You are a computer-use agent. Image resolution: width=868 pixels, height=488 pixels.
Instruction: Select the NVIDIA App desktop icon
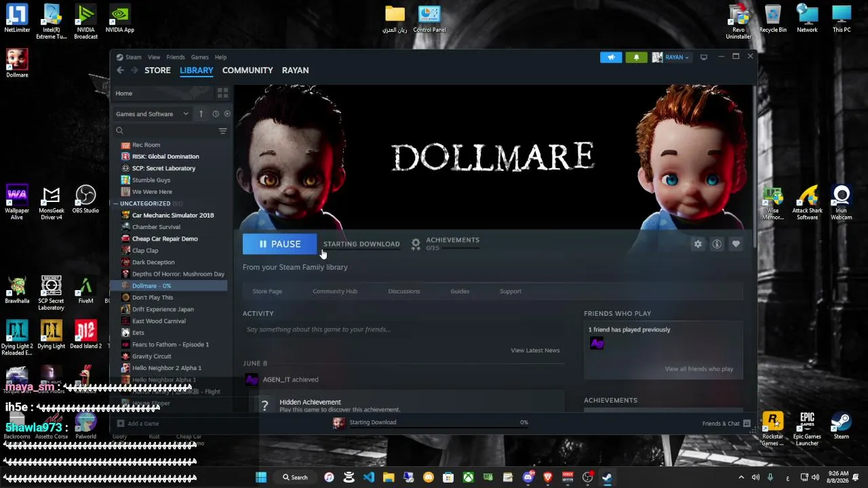coord(119,18)
